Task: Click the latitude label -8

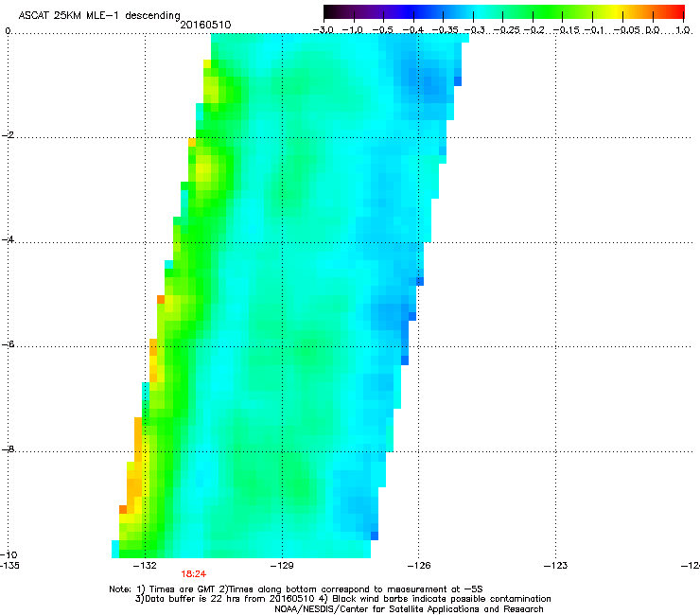Action: 8,449
